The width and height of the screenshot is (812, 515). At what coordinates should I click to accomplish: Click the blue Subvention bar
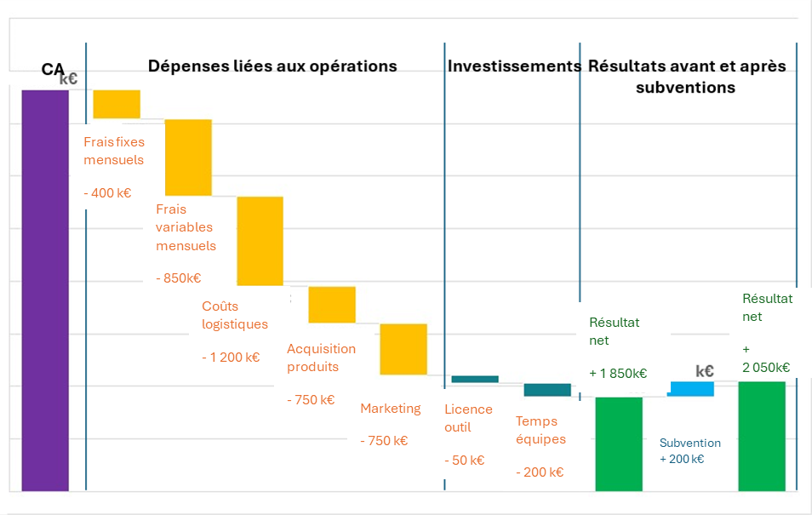pyautogui.click(x=691, y=388)
